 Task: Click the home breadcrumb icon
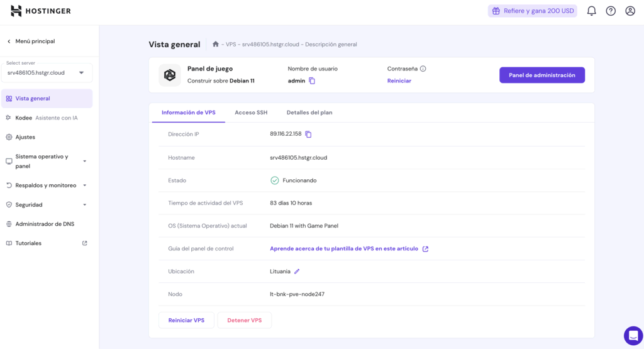pyautogui.click(x=216, y=44)
